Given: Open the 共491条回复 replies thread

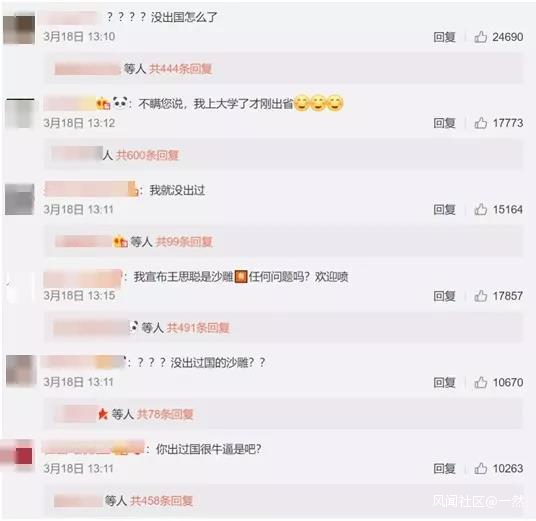Looking at the screenshot, I should [198, 328].
